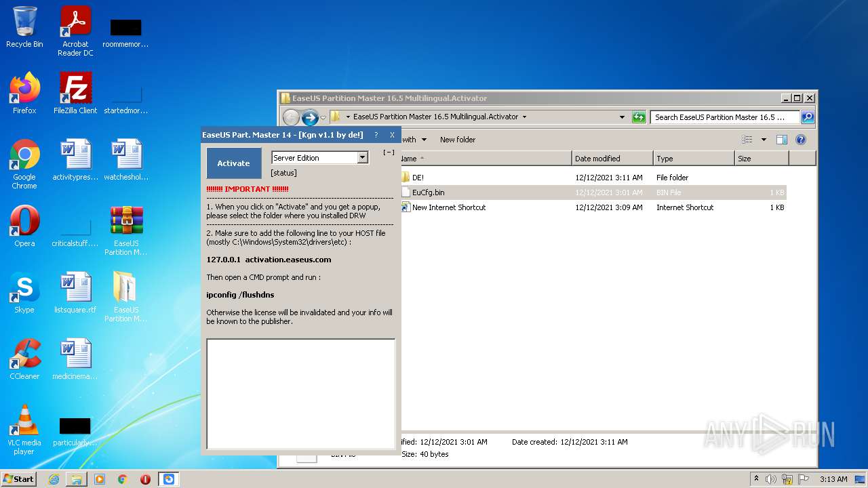Open the volume control tray icon
The height and width of the screenshot is (488, 868).
[x=771, y=479]
